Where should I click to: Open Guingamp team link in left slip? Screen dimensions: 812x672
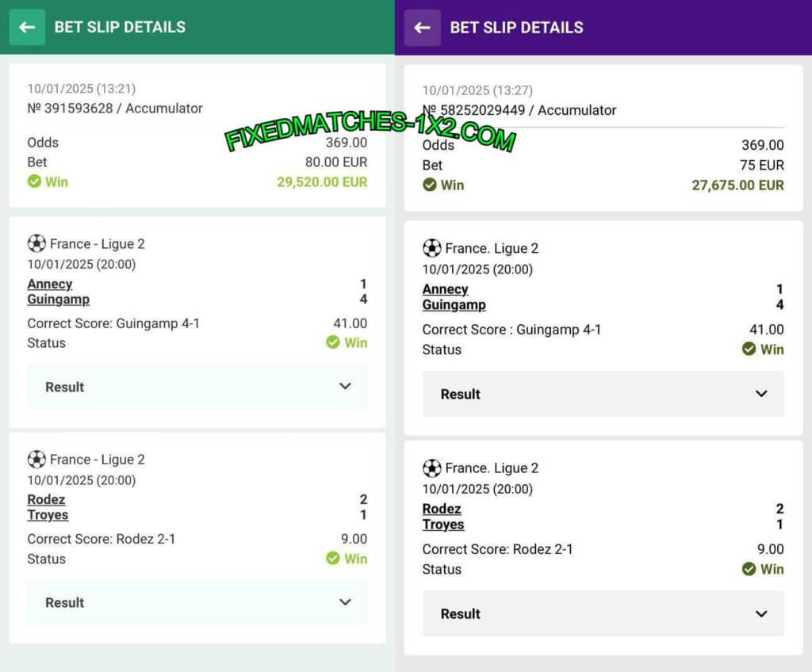tap(58, 300)
